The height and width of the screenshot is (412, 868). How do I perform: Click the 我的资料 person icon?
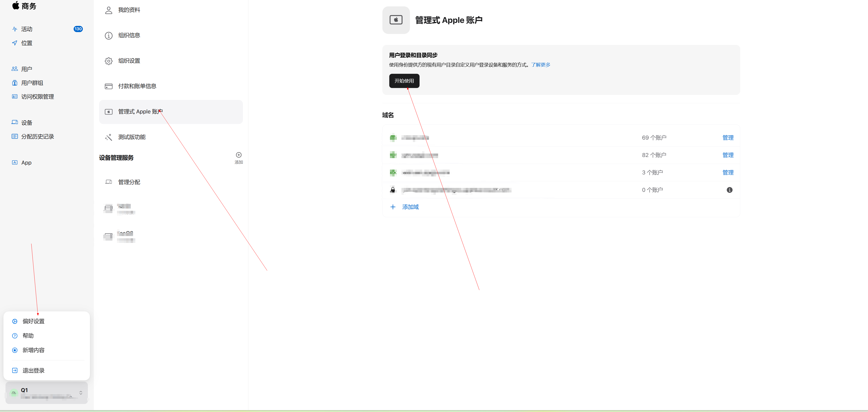pyautogui.click(x=108, y=11)
